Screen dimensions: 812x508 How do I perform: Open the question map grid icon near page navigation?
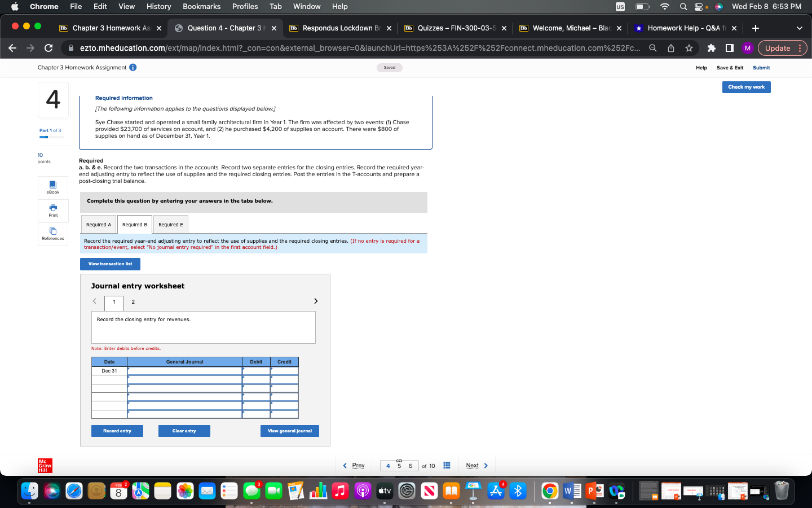click(x=447, y=465)
